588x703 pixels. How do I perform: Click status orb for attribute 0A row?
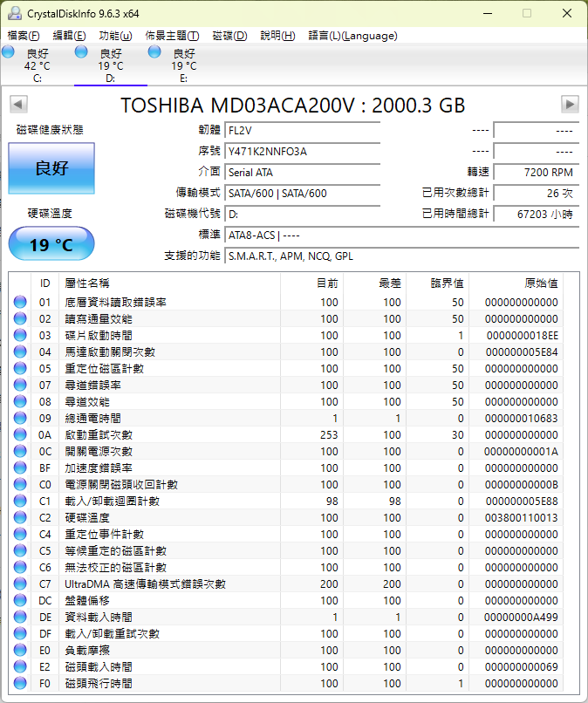tap(20, 434)
